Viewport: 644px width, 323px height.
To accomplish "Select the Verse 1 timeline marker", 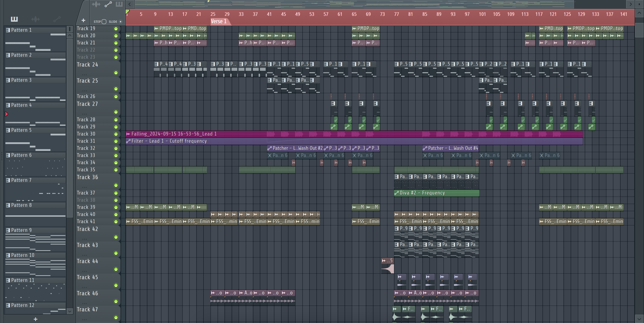I will pos(218,21).
